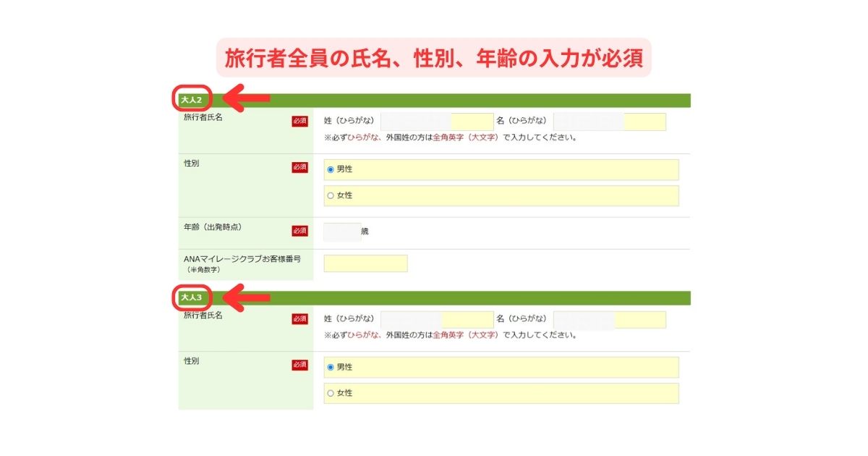Click 名(ひらがな) input field for 大人3
The width and height of the screenshot is (868, 456).
point(610,319)
